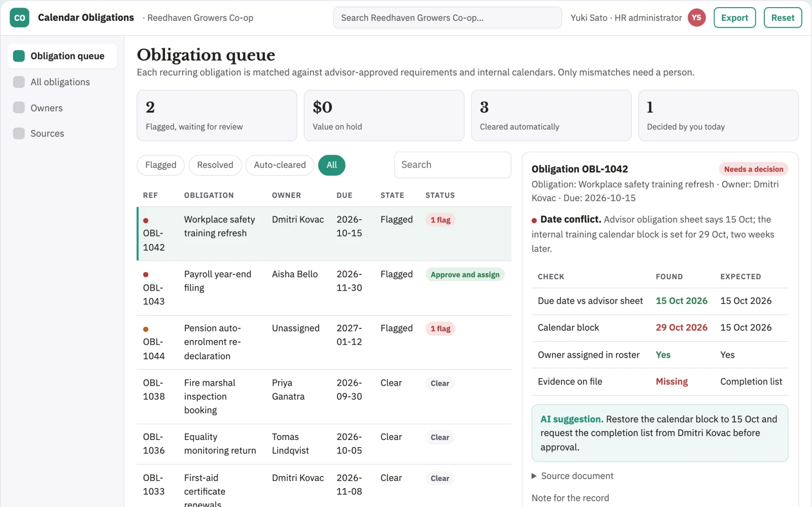Viewport: 812px width, 507px height.
Task: Open Obligation queue in sidebar
Action: pyautogui.click(x=62, y=56)
